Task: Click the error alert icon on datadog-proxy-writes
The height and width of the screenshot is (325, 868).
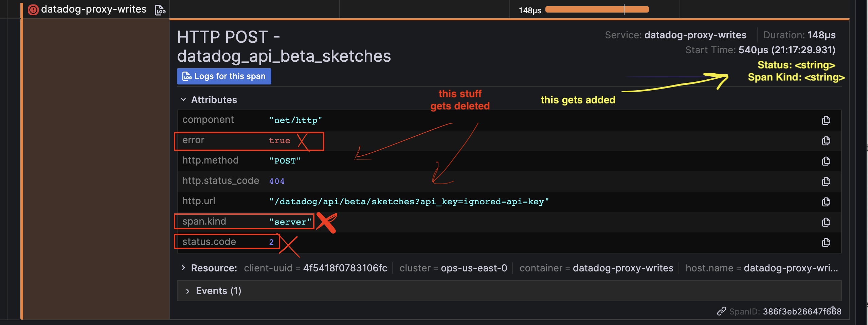Action: (x=33, y=9)
